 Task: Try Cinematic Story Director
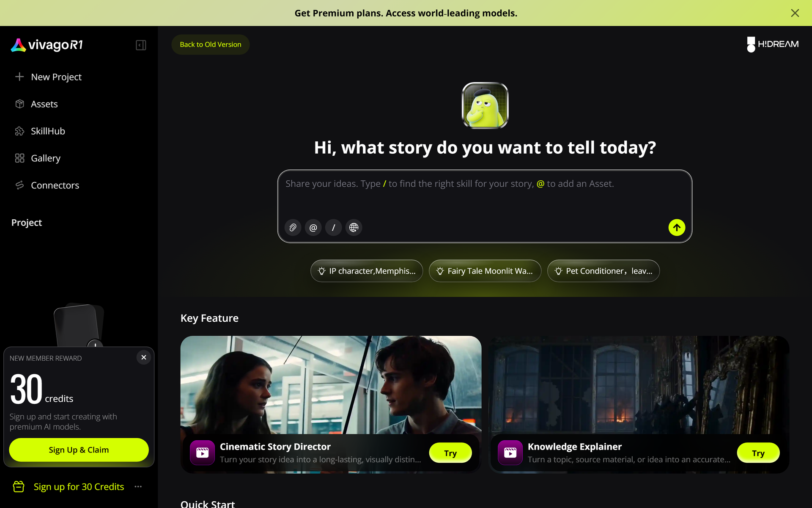click(x=450, y=453)
